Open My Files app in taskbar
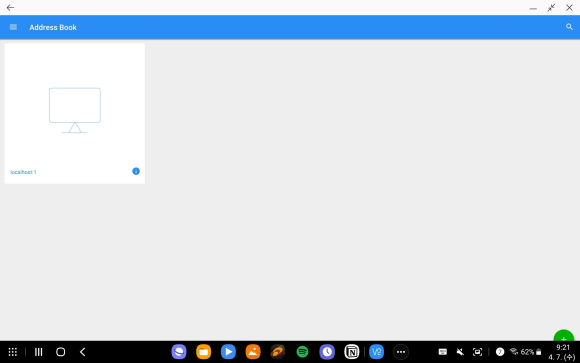The height and width of the screenshot is (363, 580). click(x=203, y=352)
